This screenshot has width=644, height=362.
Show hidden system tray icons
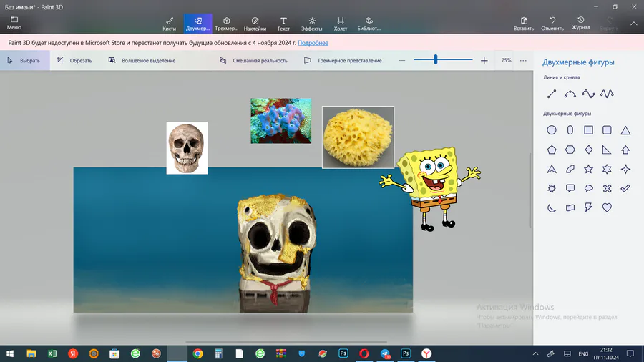(x=535, y=353)
